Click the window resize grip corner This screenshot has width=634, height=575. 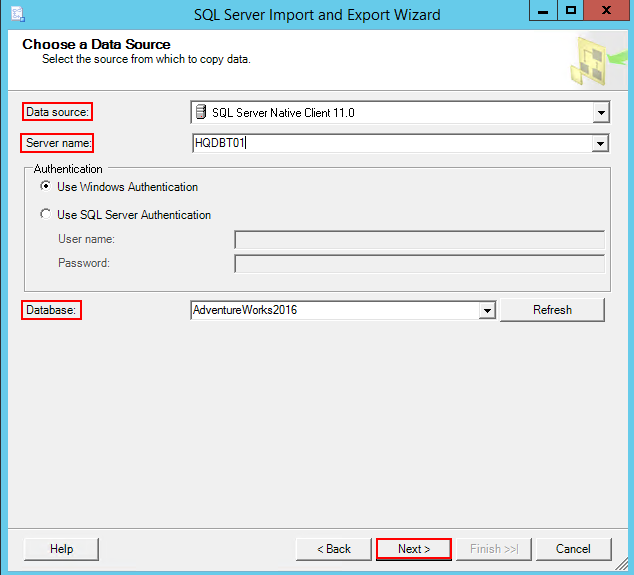[x=622, y=564]
